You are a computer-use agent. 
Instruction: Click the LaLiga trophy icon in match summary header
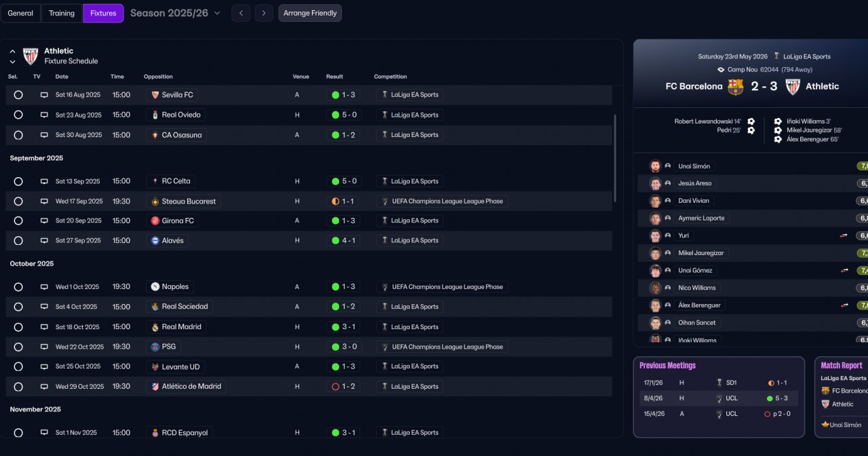coord(776,56)
